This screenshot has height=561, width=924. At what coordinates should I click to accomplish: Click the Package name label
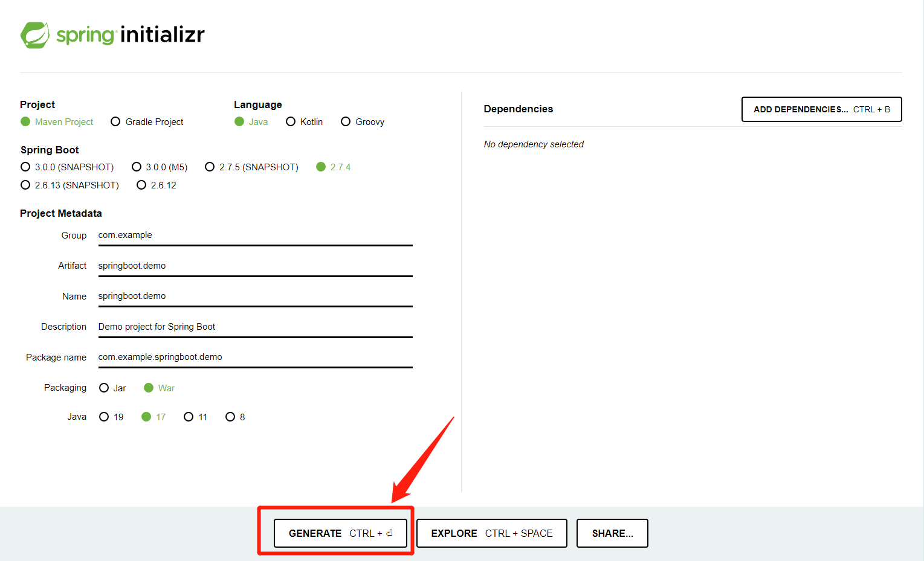56,357
